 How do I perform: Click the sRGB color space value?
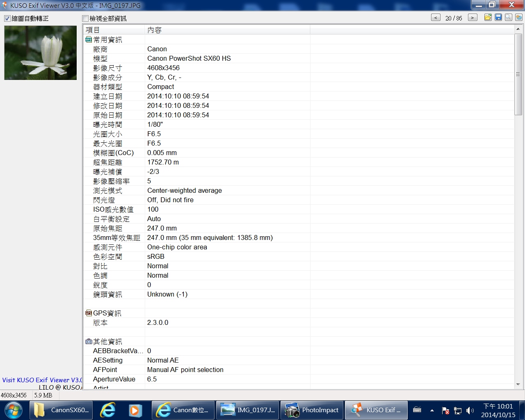[x=156, y=257]
